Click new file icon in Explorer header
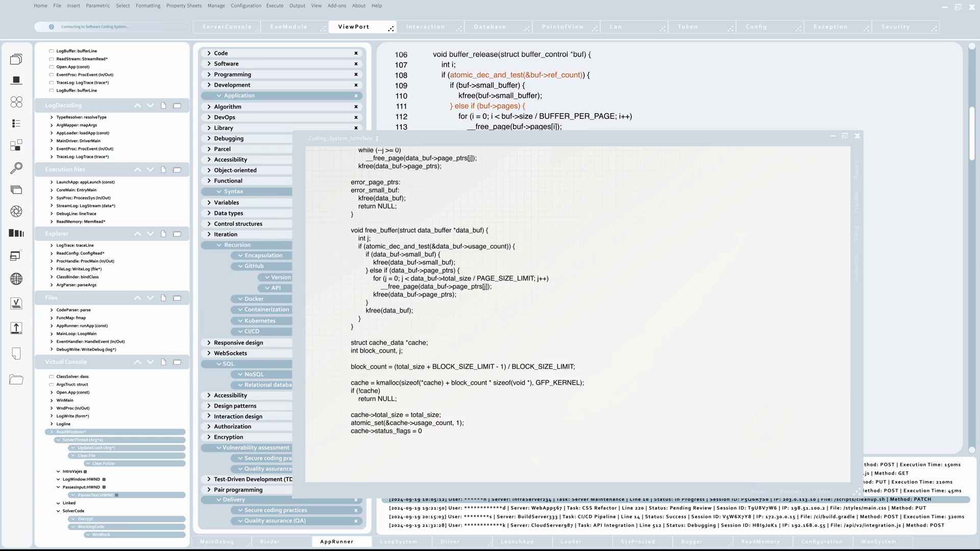The image size is (980, 551). coord(163,234)
